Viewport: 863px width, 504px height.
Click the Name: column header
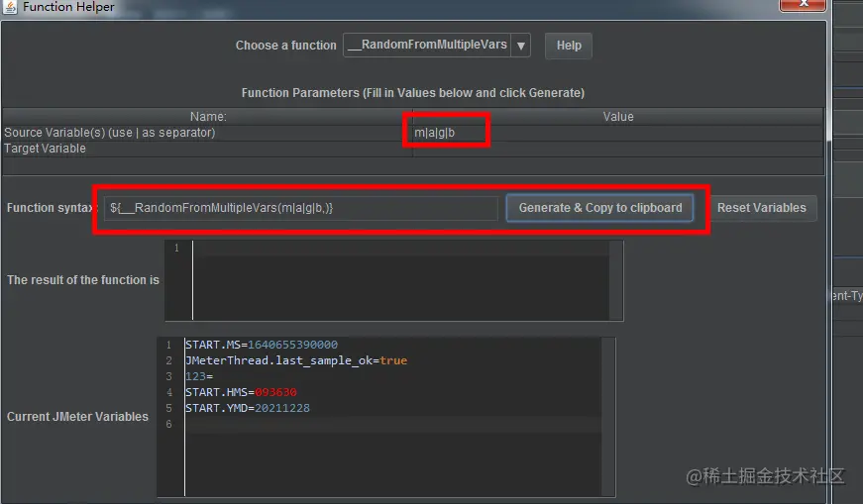tap(207, 117)
